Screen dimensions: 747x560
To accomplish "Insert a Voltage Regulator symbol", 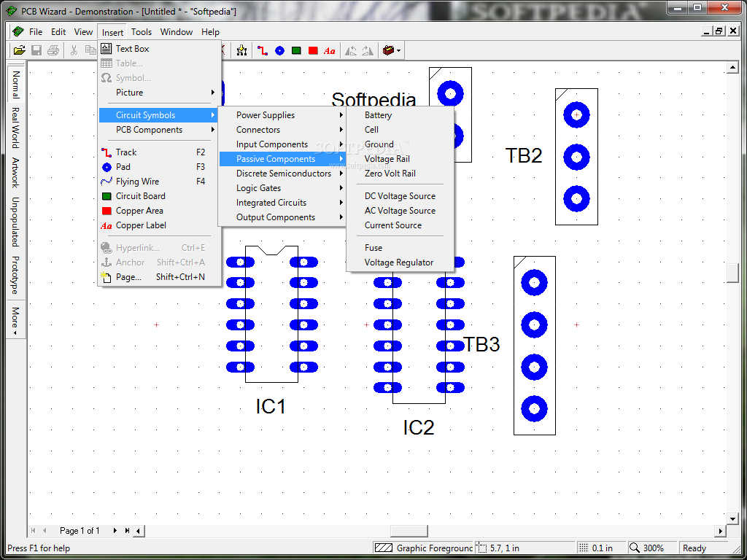I will click(400, 262).
